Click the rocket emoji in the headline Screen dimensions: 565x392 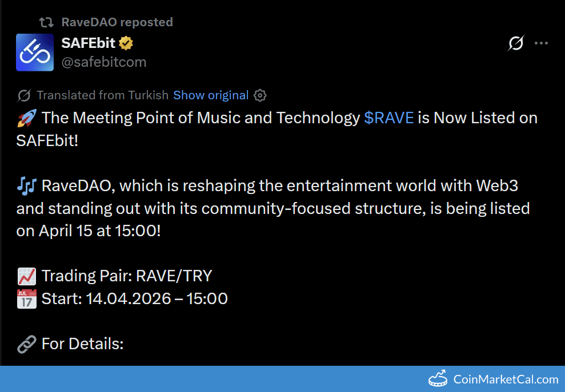coord(26,118)
